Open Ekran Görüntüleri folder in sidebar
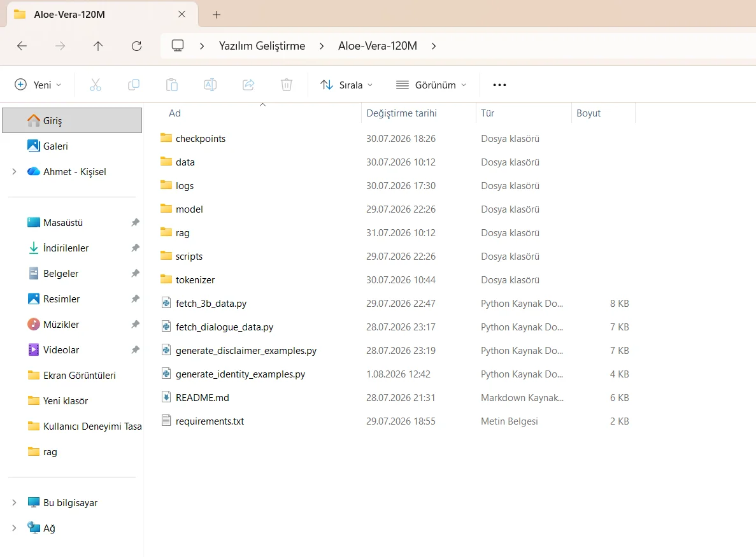Viewport: 756px width, 557px height. [72, 376]
